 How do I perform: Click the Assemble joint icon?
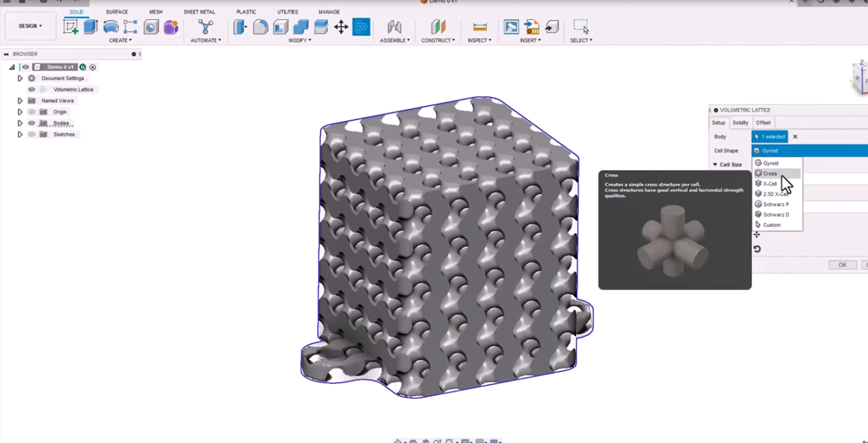tap(394, 27)
